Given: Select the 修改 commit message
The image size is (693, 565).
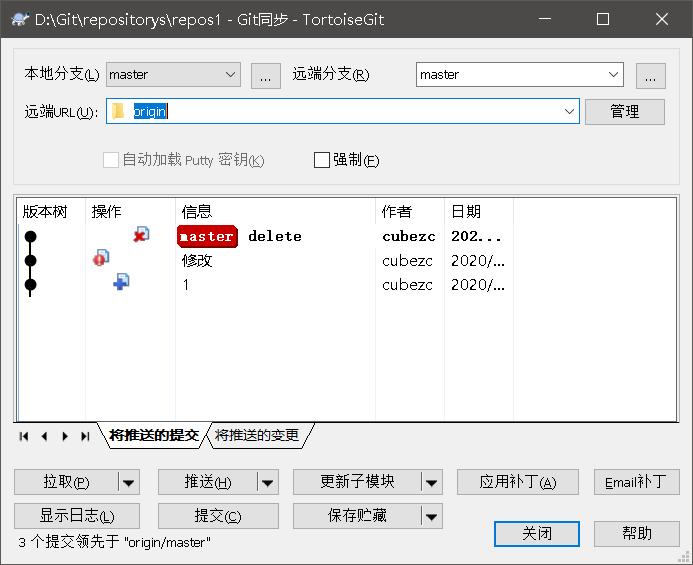Looking at the screenshot, I should [x=197, y=261].
